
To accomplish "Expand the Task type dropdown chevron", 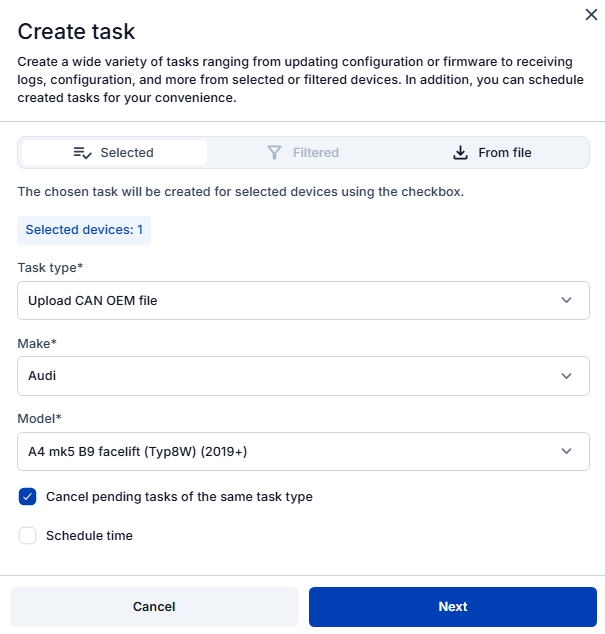I will pos(567,300).
